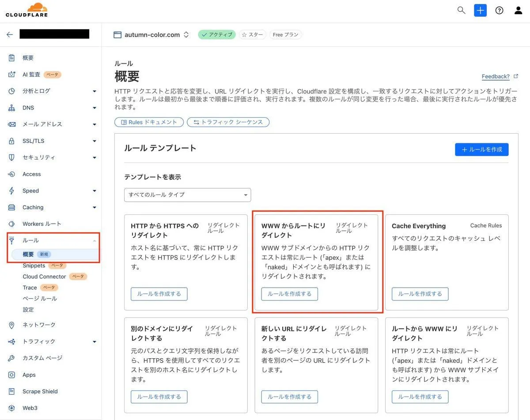Toggle the スター star for the domain
This screenshot has width=530, height=420.
[x=252, y=34]
